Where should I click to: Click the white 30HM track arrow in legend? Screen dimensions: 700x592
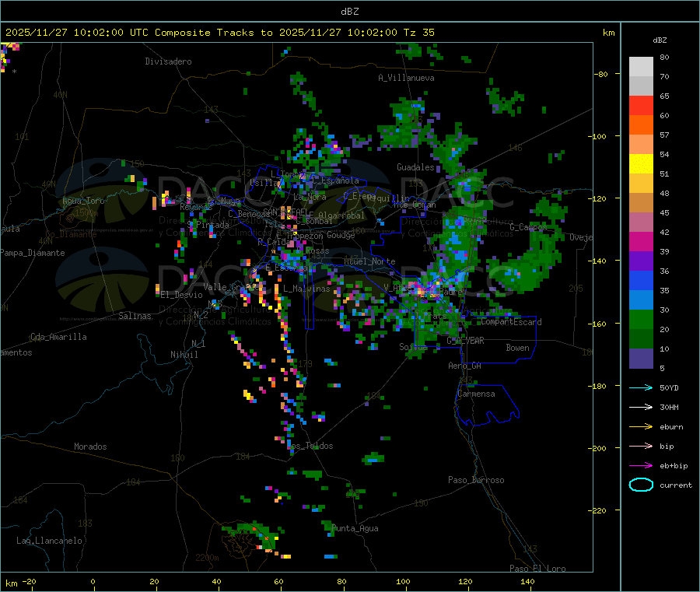tap(641, 407)
